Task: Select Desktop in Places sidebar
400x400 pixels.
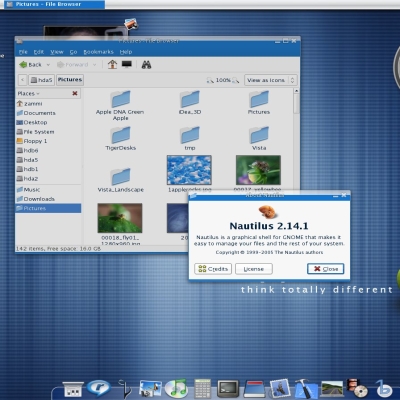Action: (48, 122)
